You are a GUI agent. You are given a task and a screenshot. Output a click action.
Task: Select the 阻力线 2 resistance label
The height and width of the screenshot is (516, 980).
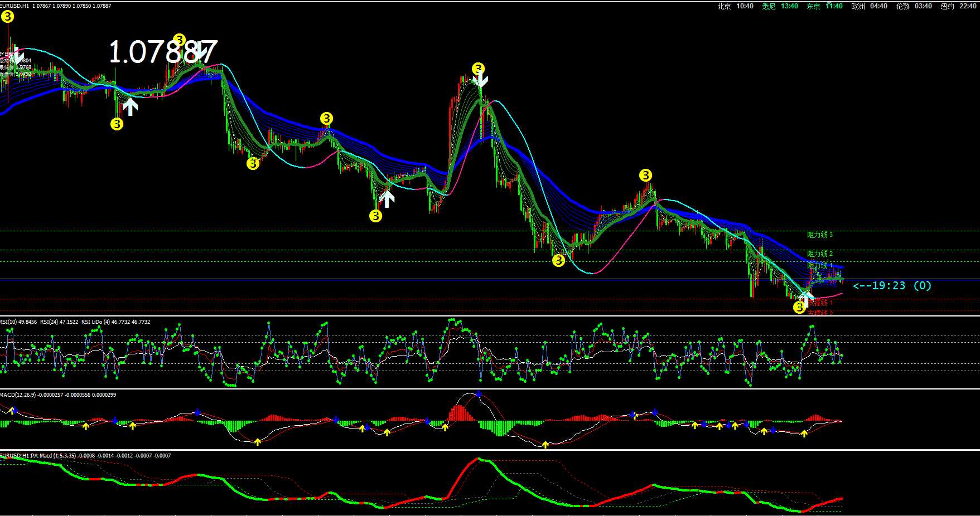click(819, 254)
